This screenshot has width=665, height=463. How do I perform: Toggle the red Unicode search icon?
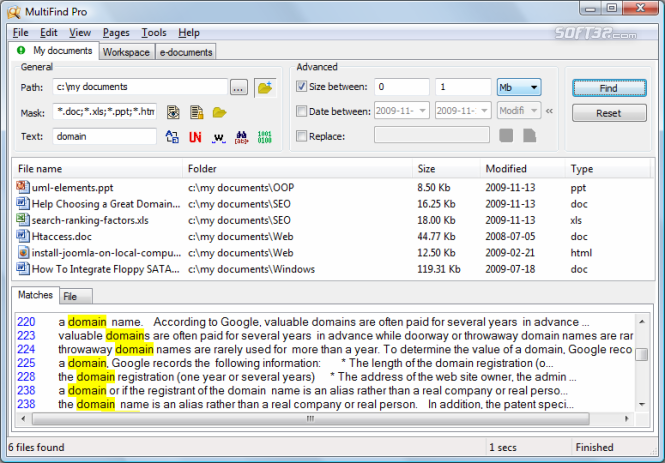tap(195, 137)
